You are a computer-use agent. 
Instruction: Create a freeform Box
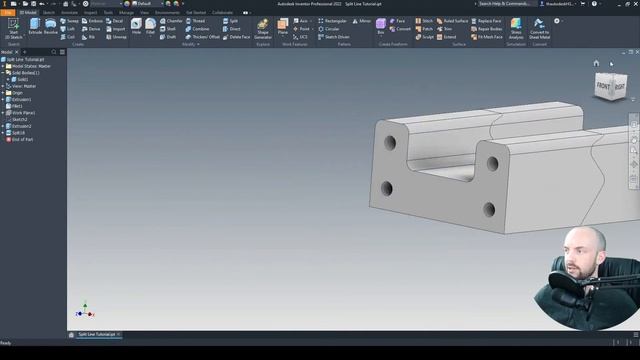pyautogui.click(x=381, y=27)
